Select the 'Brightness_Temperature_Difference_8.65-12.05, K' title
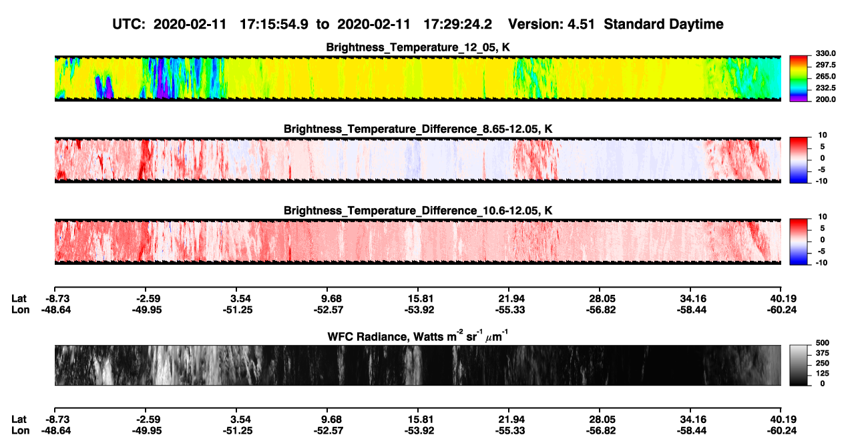 pos(417,129)
